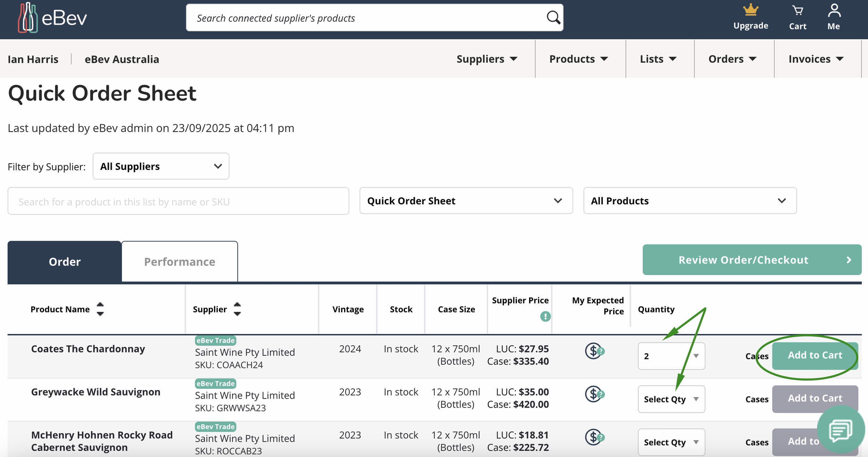
Task: Open the All Products dropdown
Action: (690, 201)
